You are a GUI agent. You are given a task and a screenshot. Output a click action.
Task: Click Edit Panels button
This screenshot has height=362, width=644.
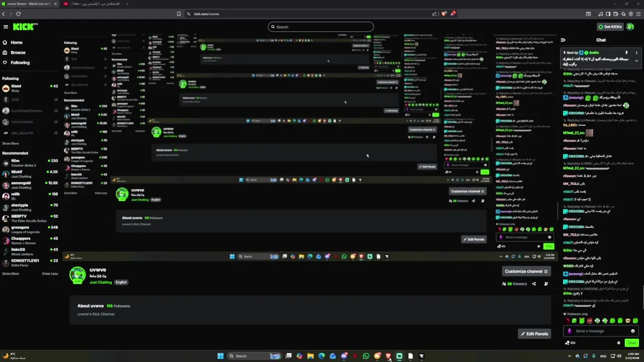pos(534,334)
